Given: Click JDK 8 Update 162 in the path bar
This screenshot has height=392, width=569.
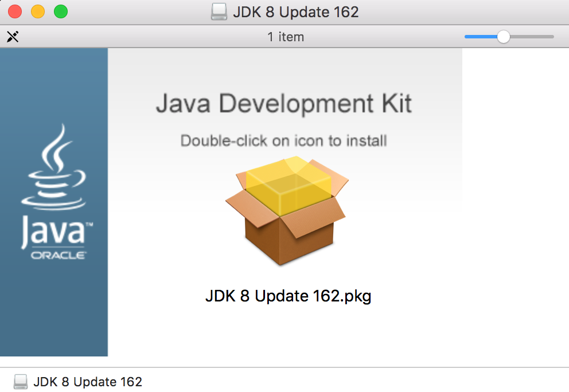Looking at the screenshot, I should [88, 382].
